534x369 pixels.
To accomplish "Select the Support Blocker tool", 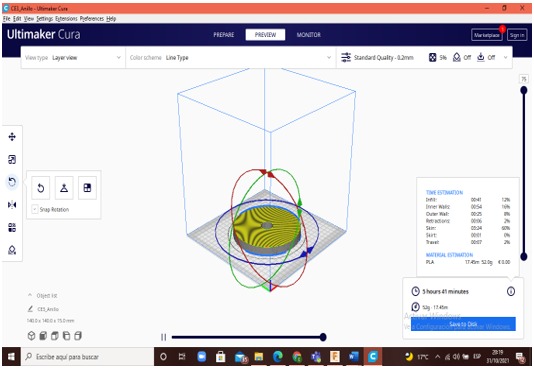I will point(12,250).
